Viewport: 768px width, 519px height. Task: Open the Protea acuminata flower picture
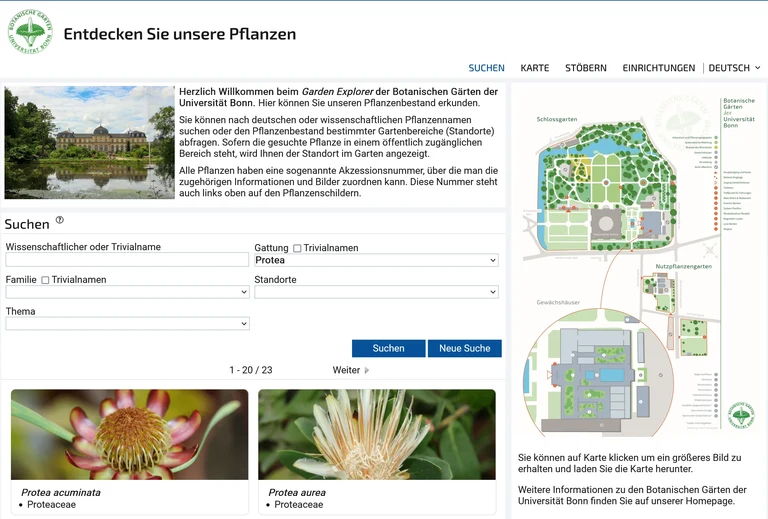point(130,434)
